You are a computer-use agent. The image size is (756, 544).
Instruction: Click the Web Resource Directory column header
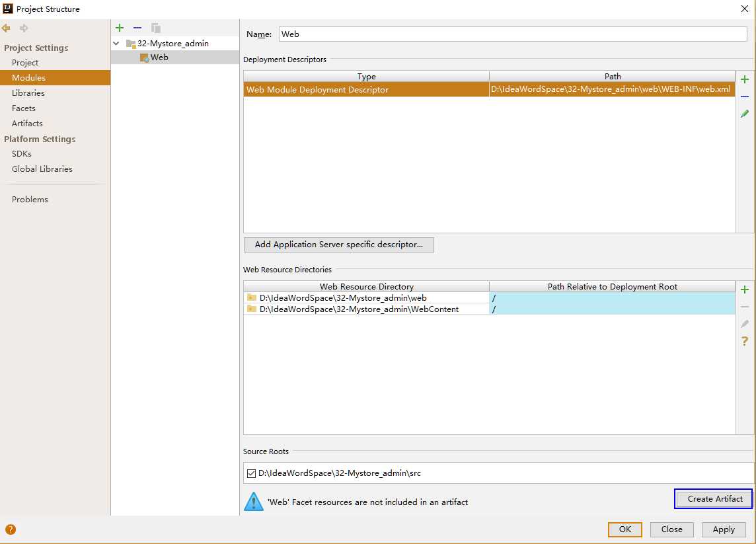coord(366,286)
